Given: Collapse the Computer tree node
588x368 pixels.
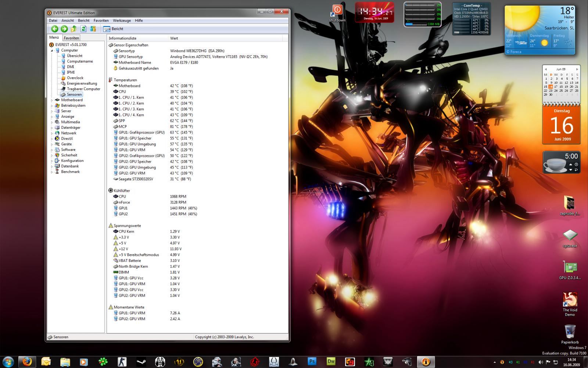Looking at the screenshot, I should tap(52, 50).
